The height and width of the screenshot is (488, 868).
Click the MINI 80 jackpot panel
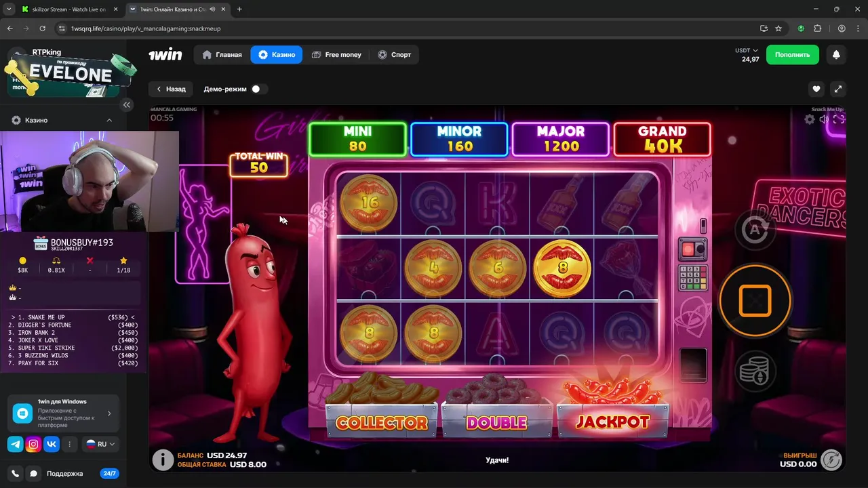[357, 139]
